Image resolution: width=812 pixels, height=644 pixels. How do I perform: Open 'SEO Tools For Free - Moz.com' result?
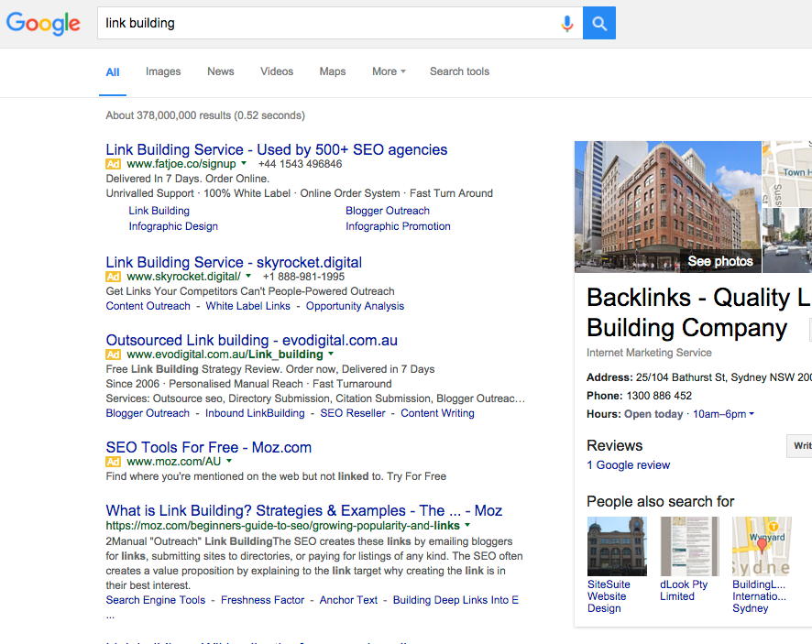(209, 447)
